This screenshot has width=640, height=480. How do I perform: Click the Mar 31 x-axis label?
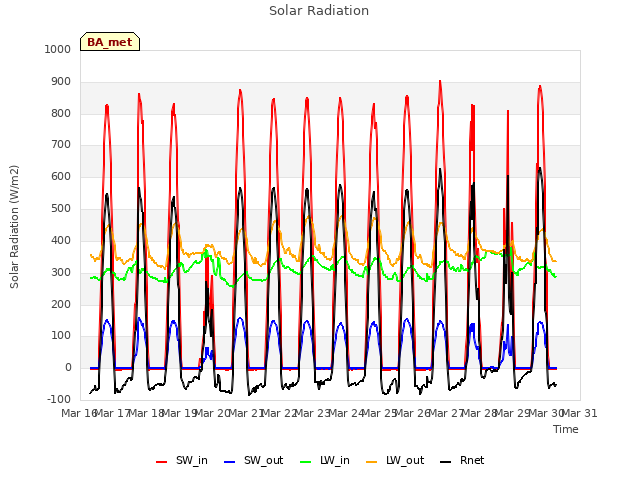tap(580, 413)
